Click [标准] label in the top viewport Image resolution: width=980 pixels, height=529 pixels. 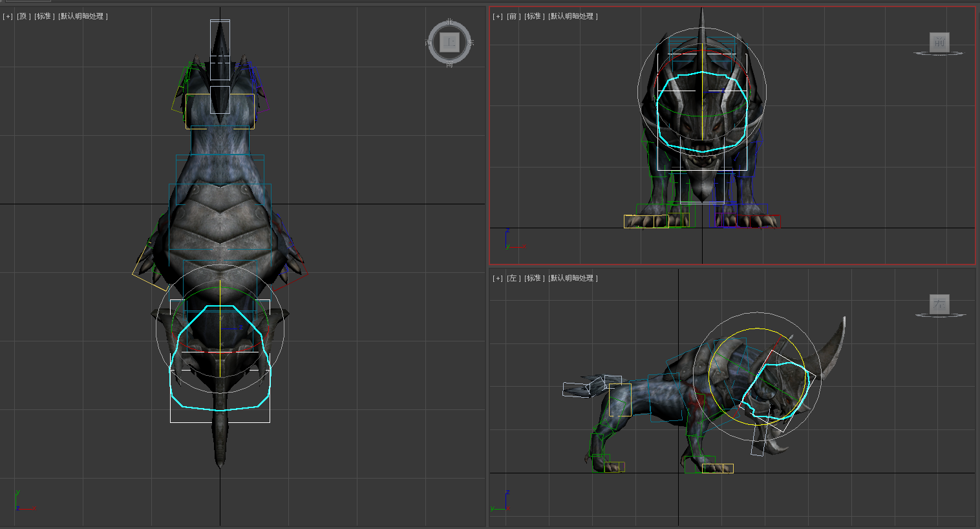(x=43, y=16)
